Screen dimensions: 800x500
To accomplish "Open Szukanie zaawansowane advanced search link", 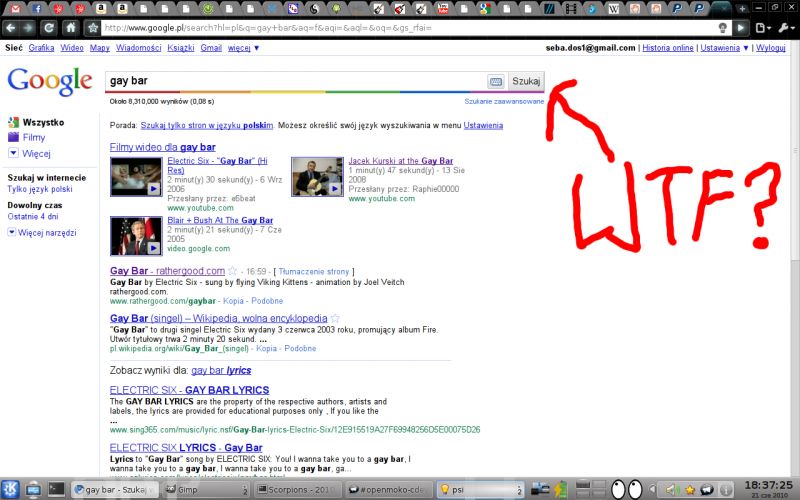I will [504, 102].
